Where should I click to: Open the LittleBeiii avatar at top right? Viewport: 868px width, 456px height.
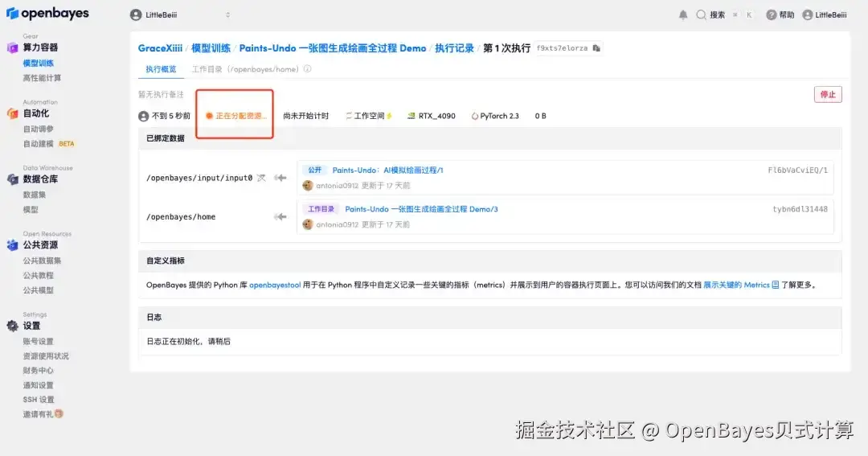808,15
